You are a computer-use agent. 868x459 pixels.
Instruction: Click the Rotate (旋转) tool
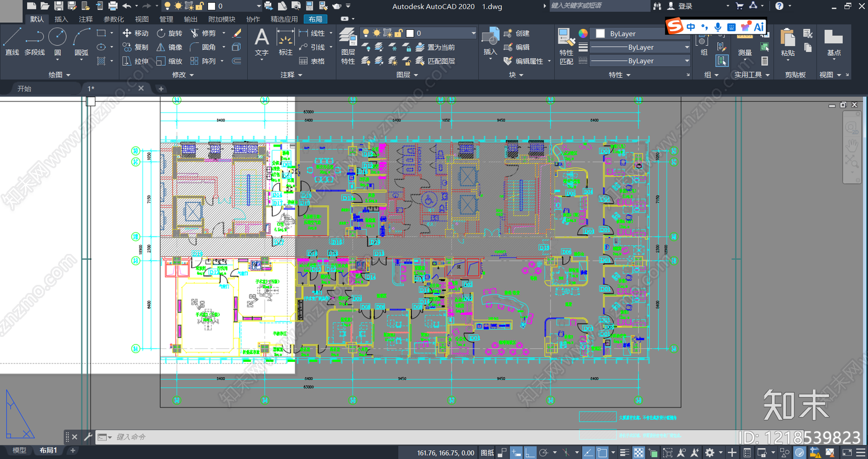pos(170,33)
